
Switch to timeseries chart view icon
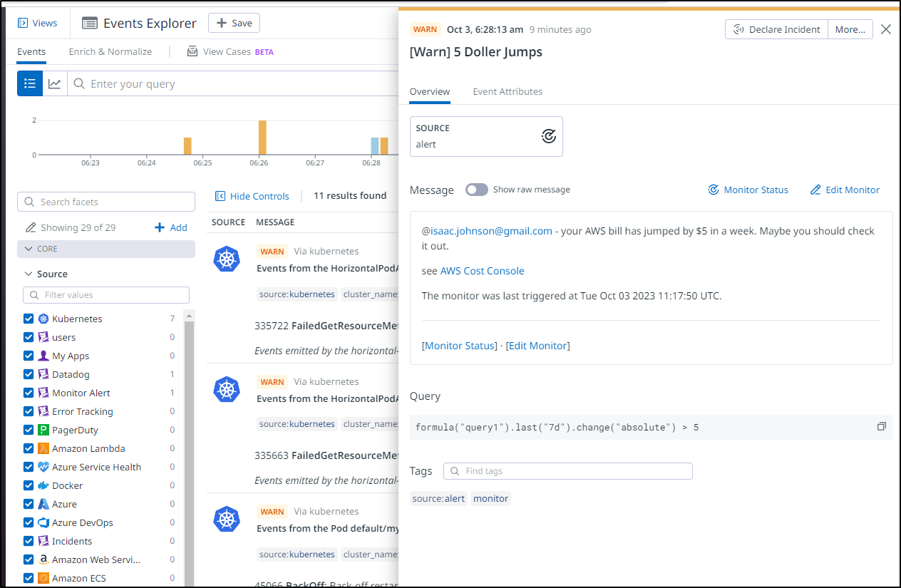(x=54, y=83)
